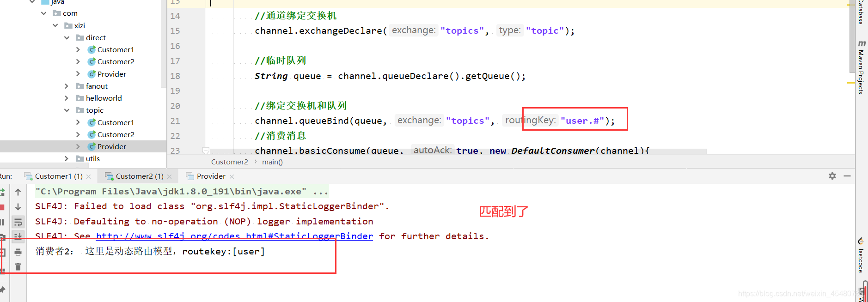Image resolution: width=868 pixels, height=302 pixels.
Task: Click the Provider class icon under topic
Action: (92, 146)
